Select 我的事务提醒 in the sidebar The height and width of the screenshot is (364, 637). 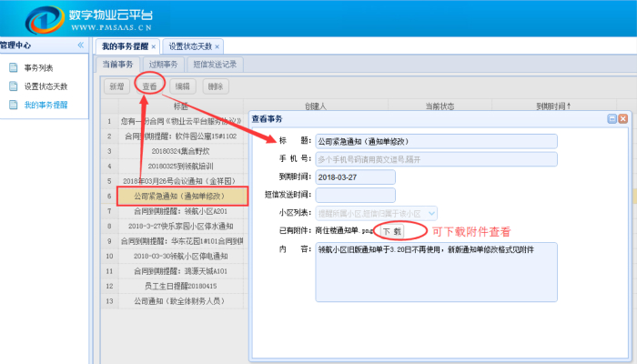pos(44,105)
